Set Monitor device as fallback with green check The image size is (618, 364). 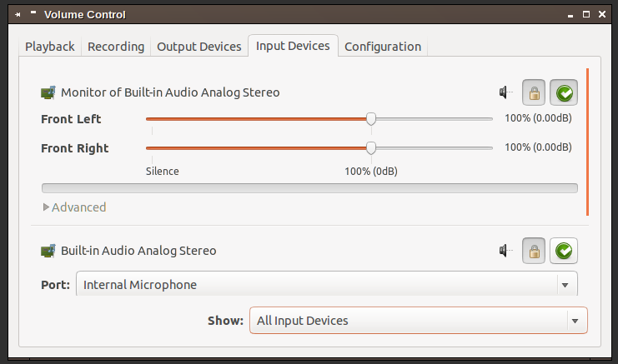pyautogui.click(x=564, y=92)
